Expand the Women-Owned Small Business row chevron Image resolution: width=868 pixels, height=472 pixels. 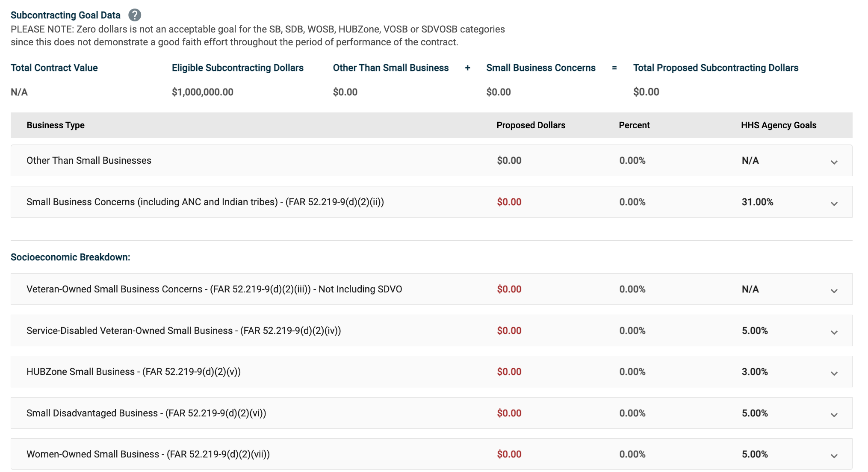[x=834, y=456]
